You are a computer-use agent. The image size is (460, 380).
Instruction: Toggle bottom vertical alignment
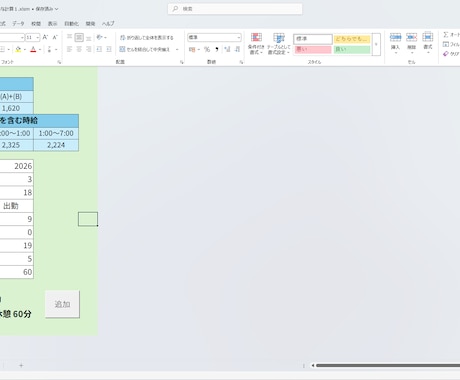point(89,37)
